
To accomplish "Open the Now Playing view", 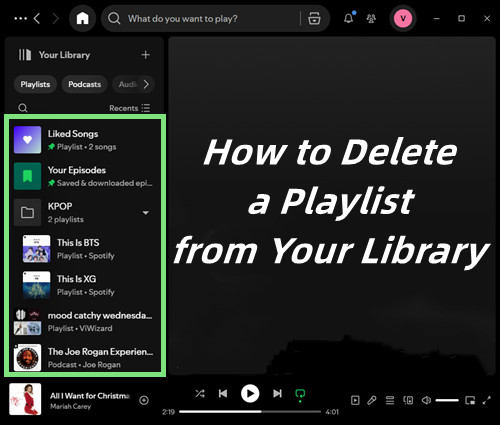I will point(355,400).
